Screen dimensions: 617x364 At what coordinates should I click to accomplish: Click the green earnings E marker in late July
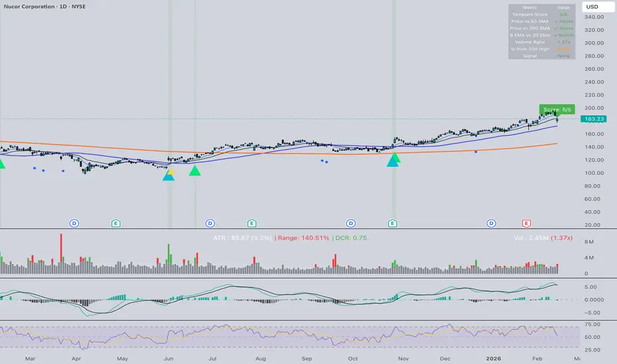(252, 224)
